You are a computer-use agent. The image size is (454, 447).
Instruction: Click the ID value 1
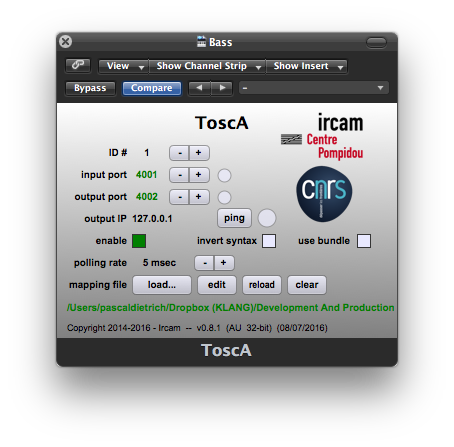pyautogui.click(x=146, y=153)
